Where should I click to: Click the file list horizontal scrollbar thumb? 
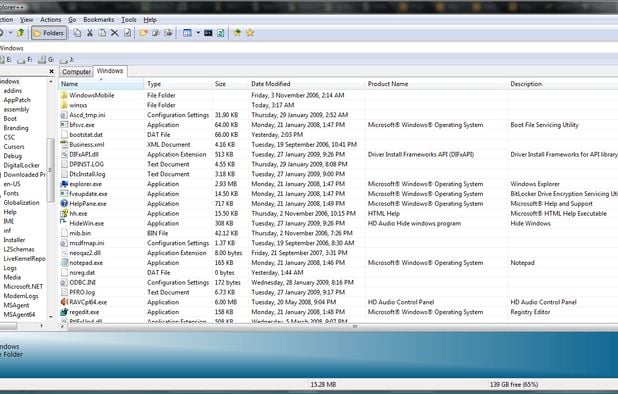356,326
